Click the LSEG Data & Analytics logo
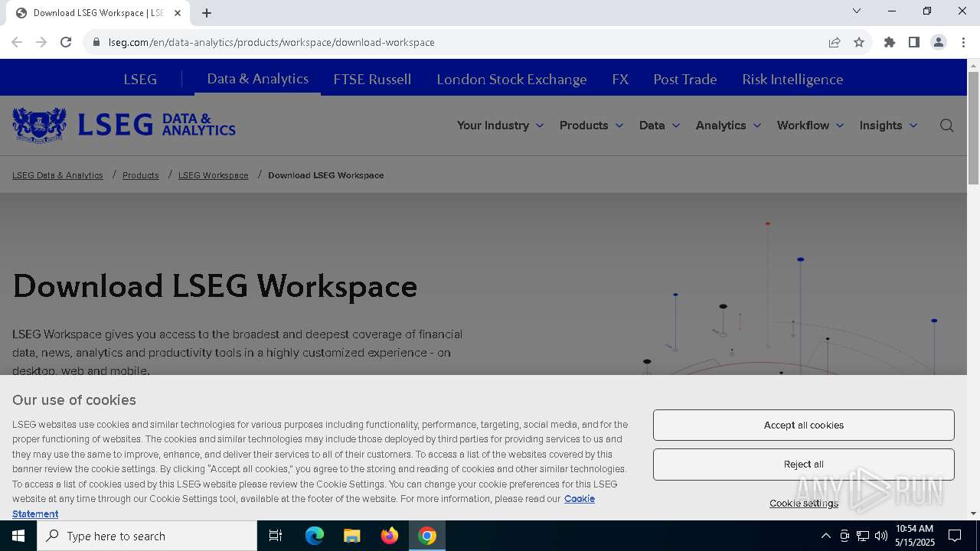The width and height of the screenshot is (980, 551). [x=124, y=125]
